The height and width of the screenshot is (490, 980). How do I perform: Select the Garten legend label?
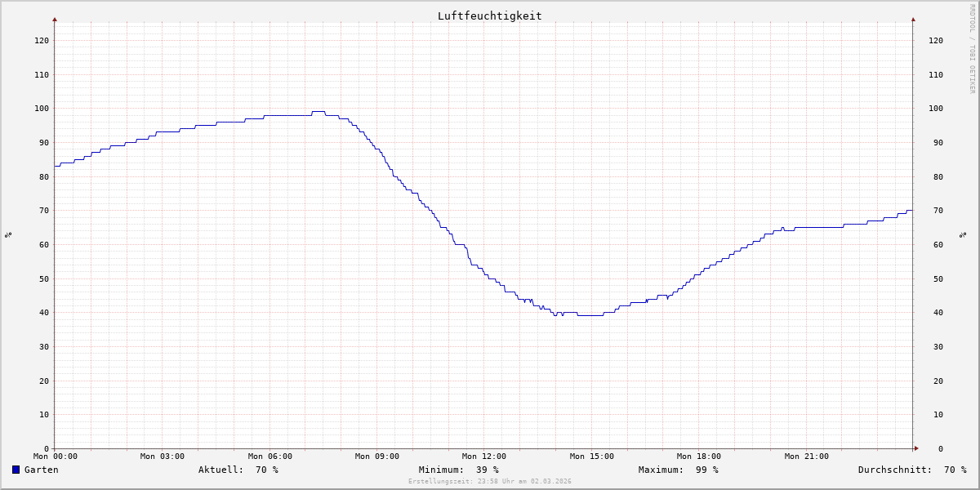click(41, 470)
